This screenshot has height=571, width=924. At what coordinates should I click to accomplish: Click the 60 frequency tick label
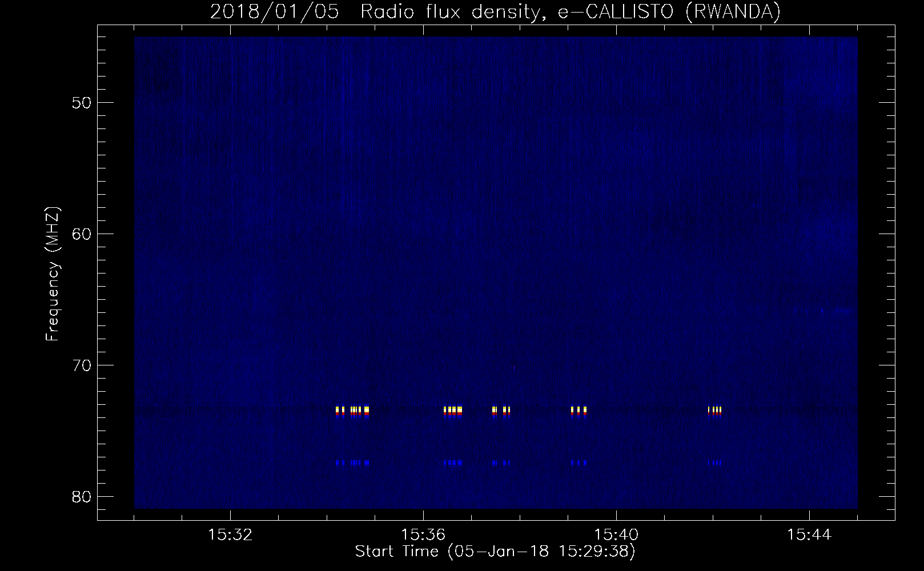point(81,234)
